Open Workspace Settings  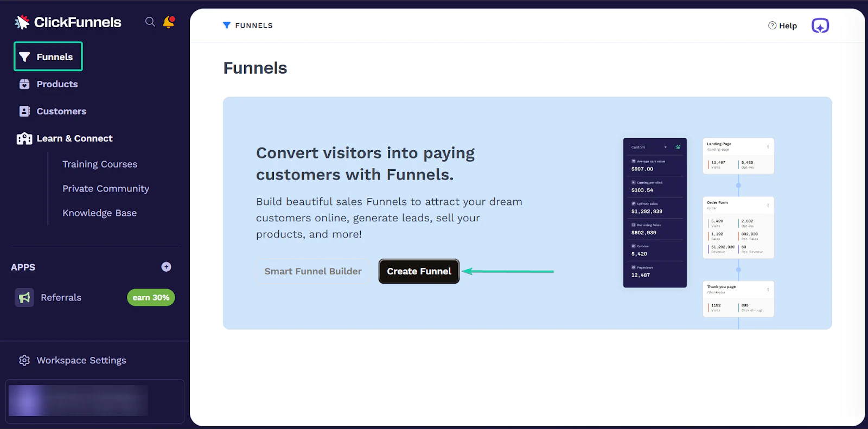81,361
